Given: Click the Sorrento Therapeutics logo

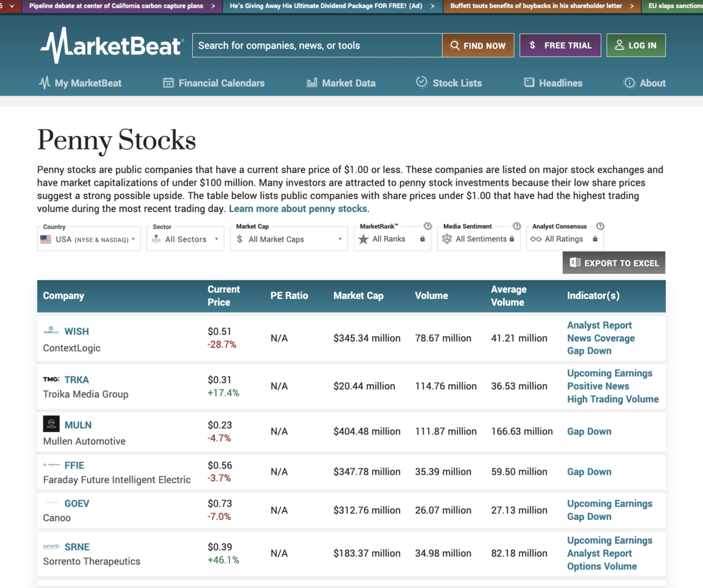Looking at the screenshot, I should (x=52, y=546).
